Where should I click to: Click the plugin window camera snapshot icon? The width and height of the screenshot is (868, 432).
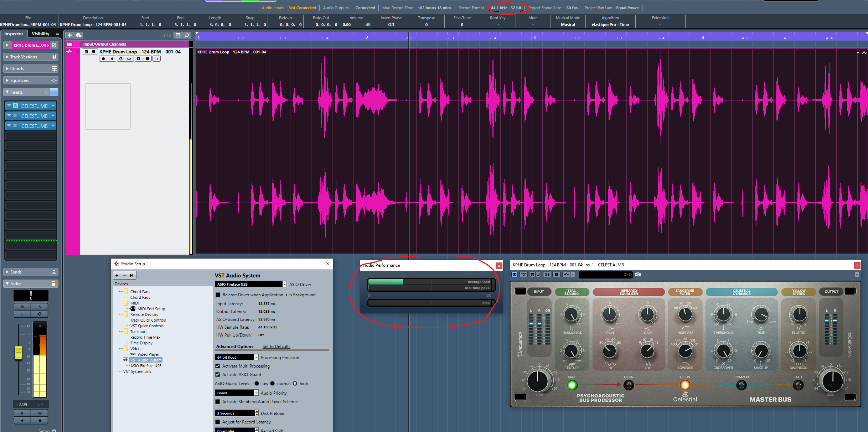tap(638, 275)
